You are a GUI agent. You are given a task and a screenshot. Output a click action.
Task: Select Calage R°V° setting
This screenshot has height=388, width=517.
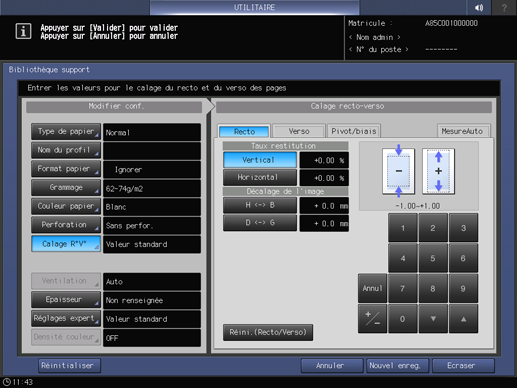pyautogui.click(x=66, y=244)
